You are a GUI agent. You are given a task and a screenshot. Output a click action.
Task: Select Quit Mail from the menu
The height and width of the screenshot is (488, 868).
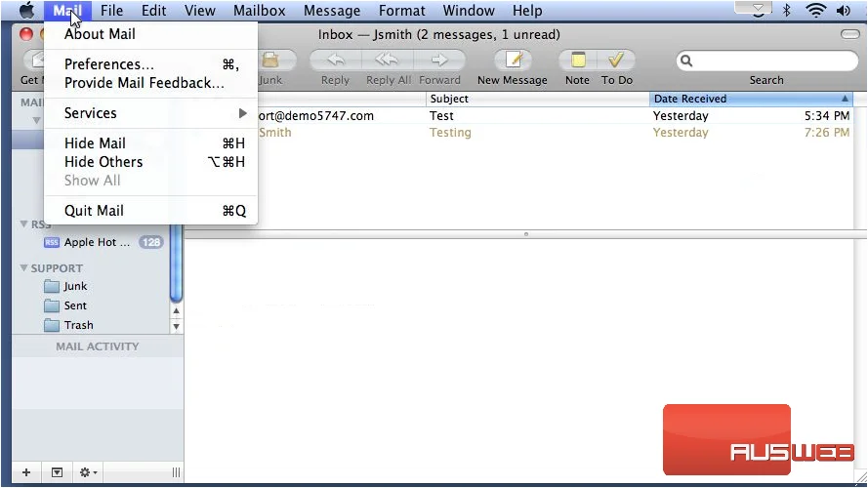click(x=150, y=211)
